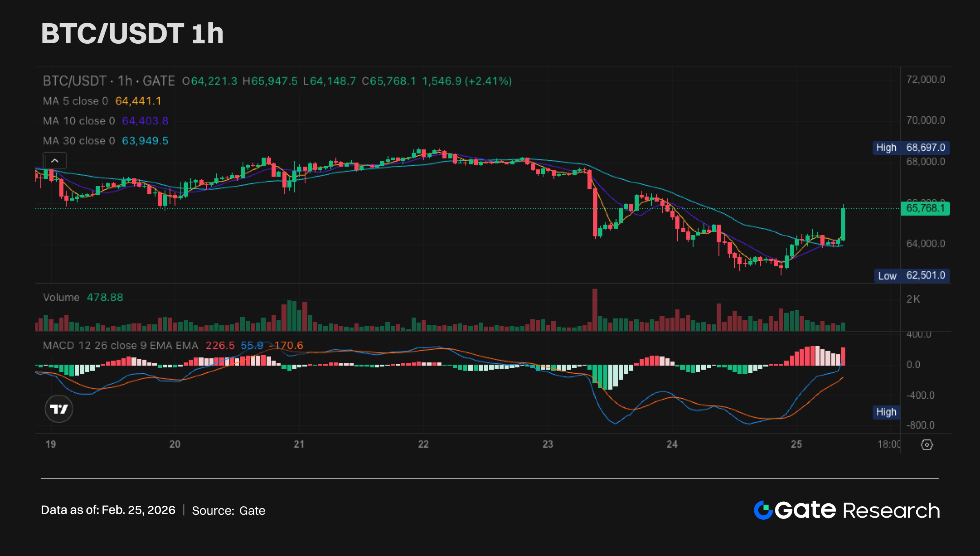This screenshot has height=556, width=980.
Task: Click the Gate Research logo
Action: pos(846,510)
